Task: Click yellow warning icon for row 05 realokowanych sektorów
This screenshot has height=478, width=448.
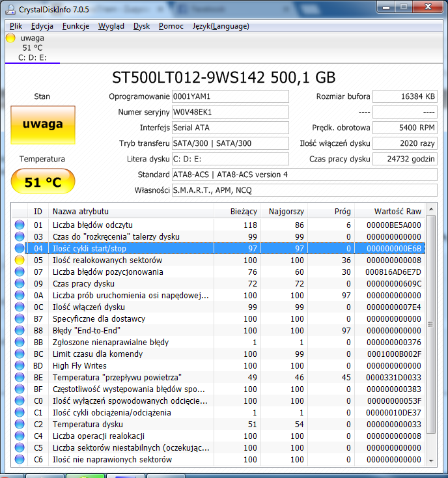Action: [20, 260]
